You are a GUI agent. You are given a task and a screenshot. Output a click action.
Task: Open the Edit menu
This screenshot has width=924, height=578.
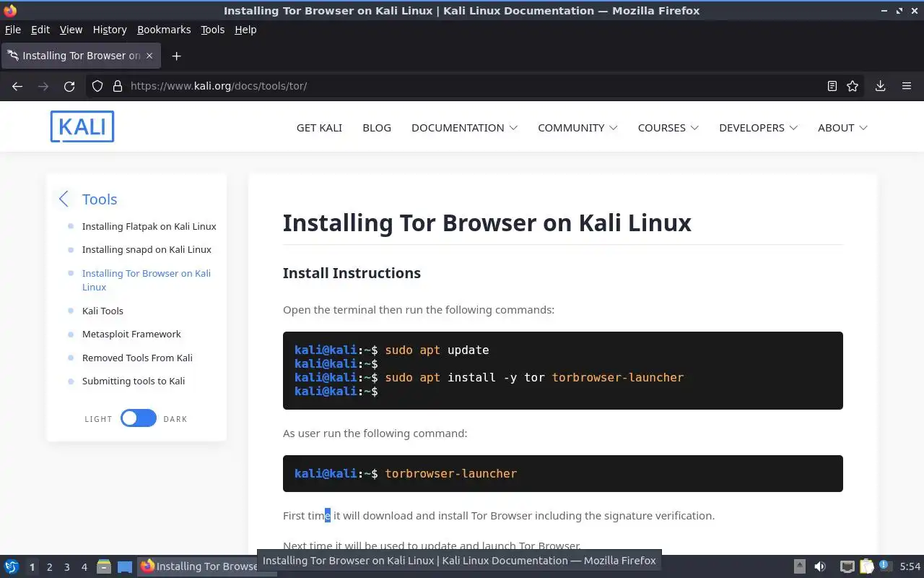point(40,30)
